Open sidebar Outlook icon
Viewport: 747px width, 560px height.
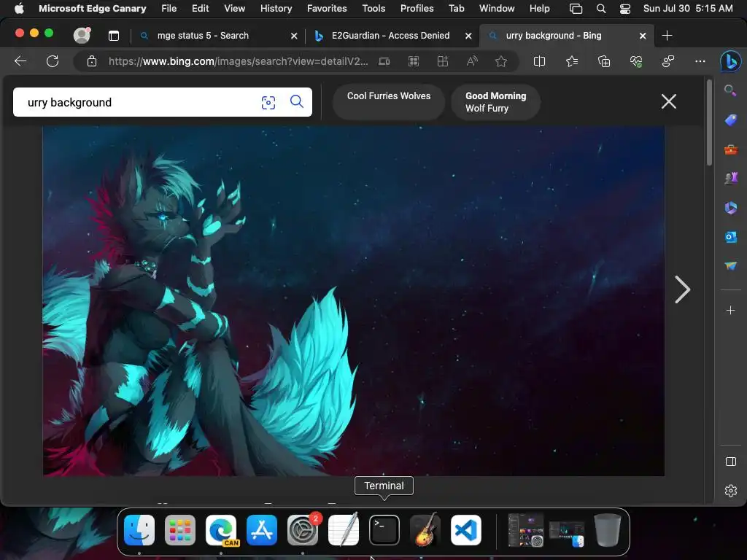[x=730, y=237]
